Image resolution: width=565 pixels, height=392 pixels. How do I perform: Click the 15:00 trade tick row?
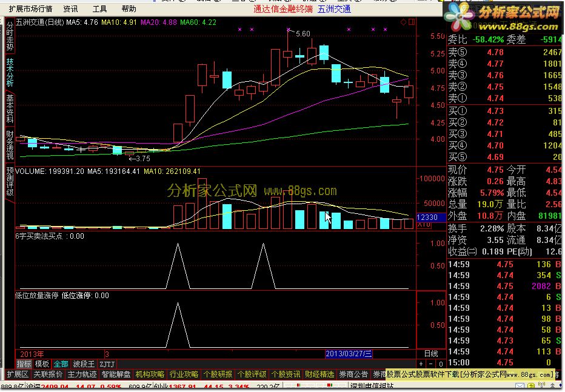[x=505, y=362]
